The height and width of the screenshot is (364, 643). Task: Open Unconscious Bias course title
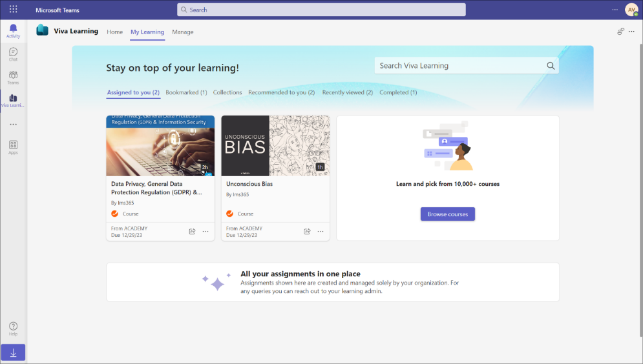pos(249,184)
